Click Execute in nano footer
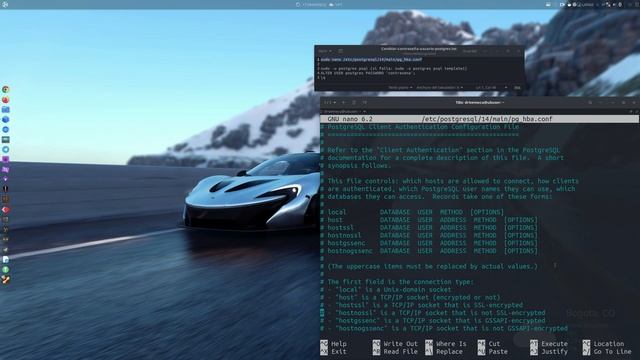The image size is (640, 360). click(549, 344)
